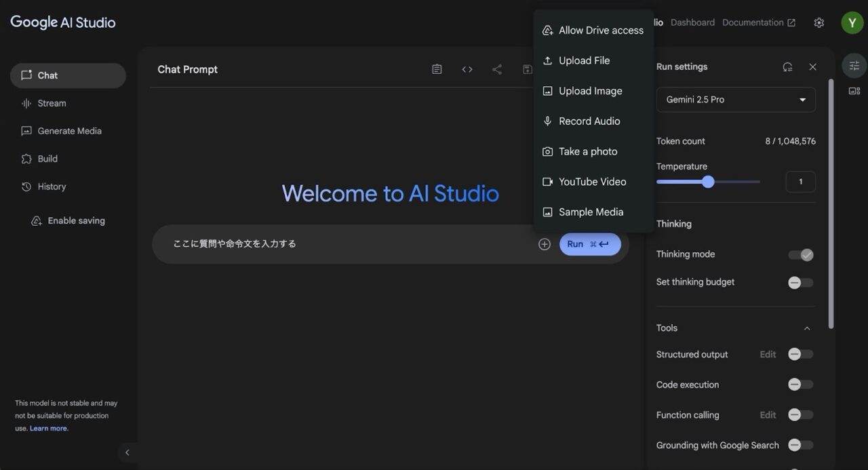Collapse the left sidebar with the chevron
The image size is (868, 470).
(127, 452)
